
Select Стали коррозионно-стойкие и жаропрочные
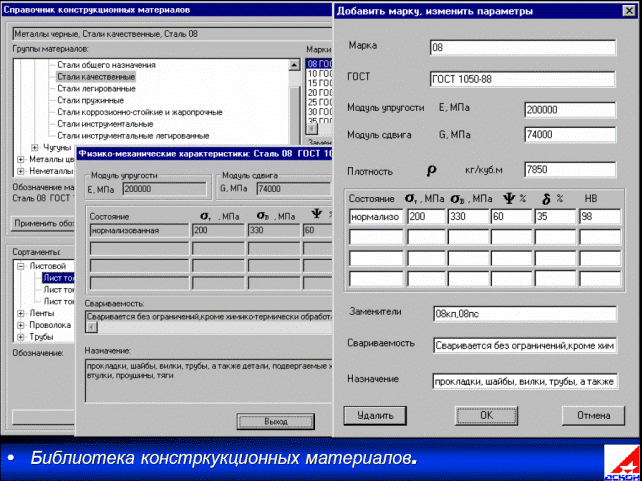[x=140, y=112]
